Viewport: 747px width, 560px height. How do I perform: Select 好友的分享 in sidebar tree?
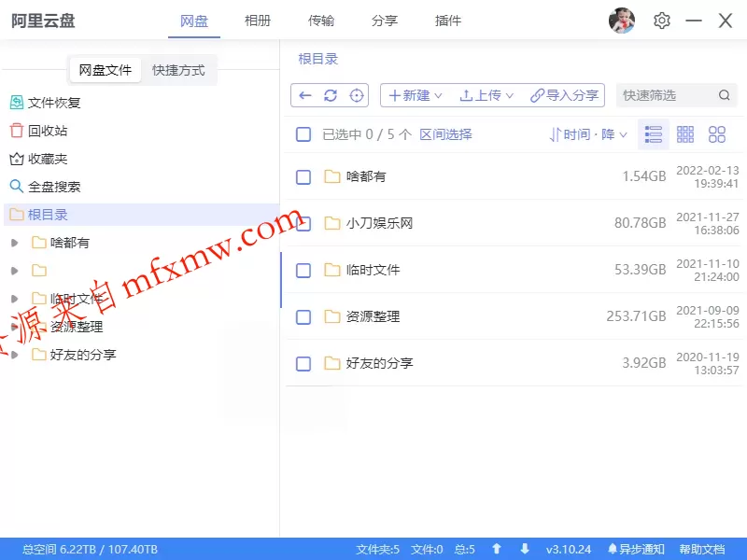(83, 355)
